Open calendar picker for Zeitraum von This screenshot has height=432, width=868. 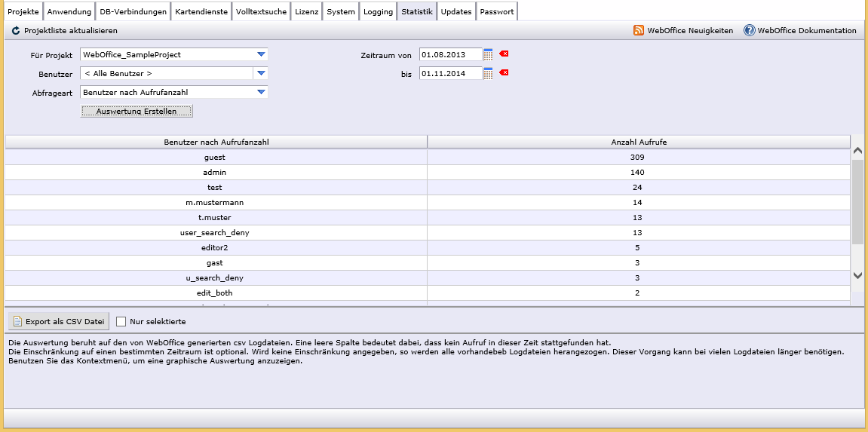click(488, 54)
